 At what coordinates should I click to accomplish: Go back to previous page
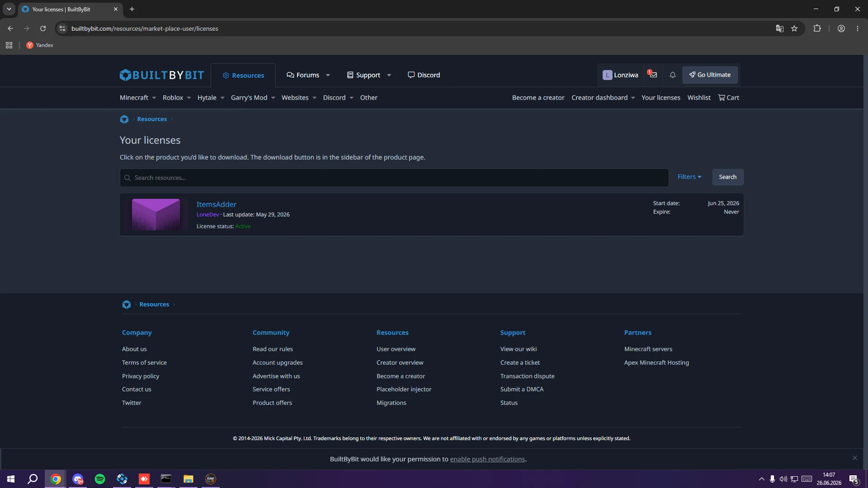(x=10, y=28)
